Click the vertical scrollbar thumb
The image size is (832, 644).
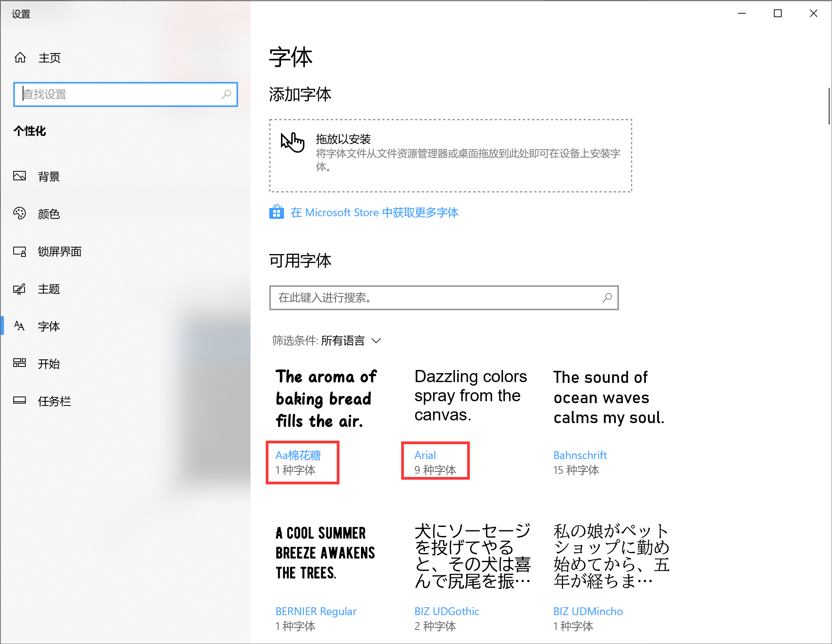tap(829, 106)
